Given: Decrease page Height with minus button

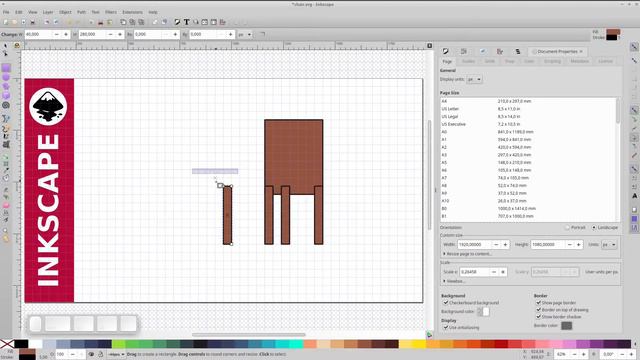Looking at the screenshot, I should 570,244.
